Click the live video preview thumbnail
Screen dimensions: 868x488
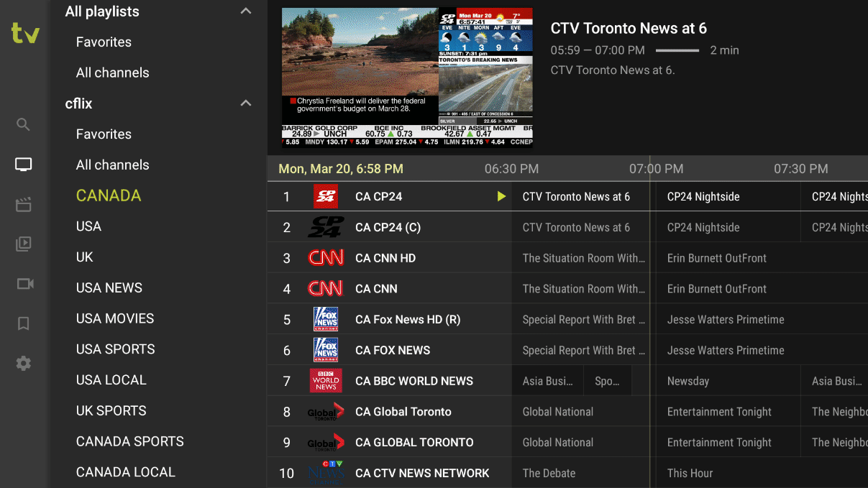[407, 78]
